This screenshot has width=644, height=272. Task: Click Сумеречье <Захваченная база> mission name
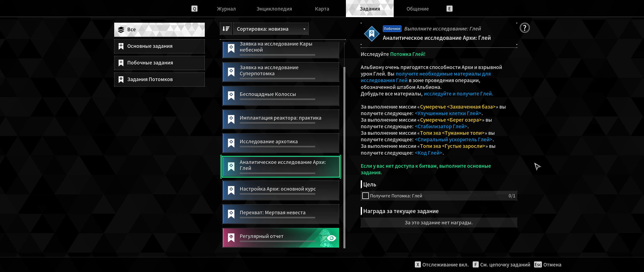[x=458, y=107]
